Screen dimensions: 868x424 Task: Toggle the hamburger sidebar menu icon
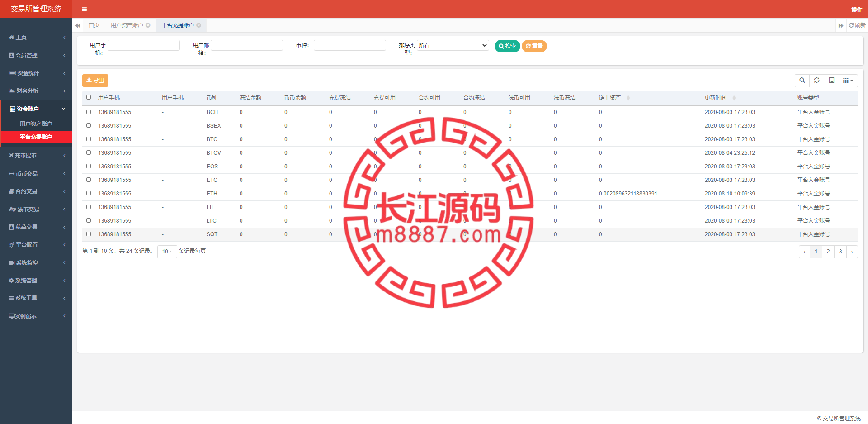pyautogui.click(x=84, y=9)
